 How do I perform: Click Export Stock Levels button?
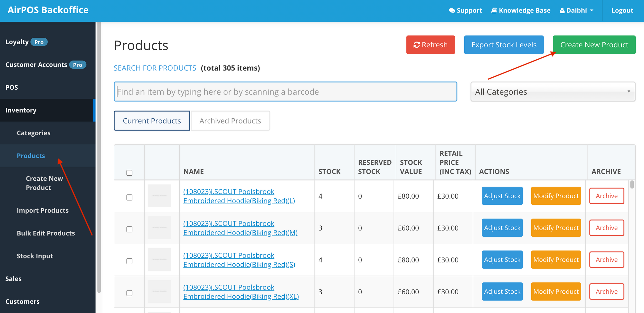pos(504,45)
